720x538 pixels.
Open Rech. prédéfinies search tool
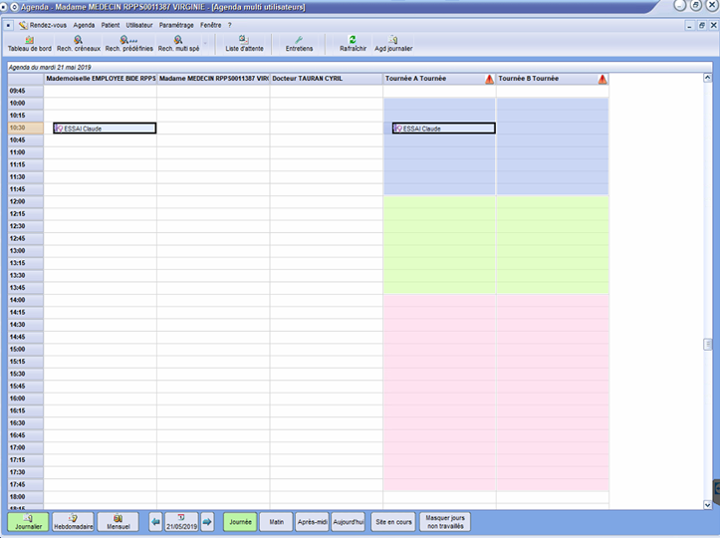[129, 43]
